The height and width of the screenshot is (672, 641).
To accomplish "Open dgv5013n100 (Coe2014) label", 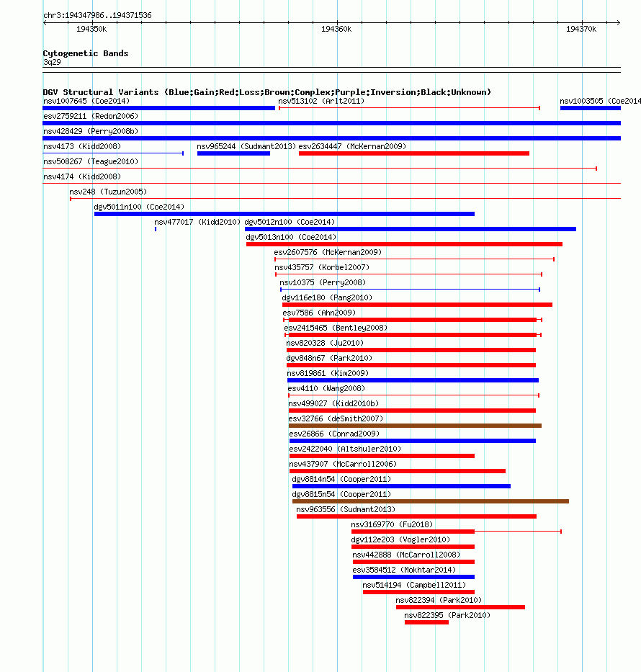I will point(291,237).
